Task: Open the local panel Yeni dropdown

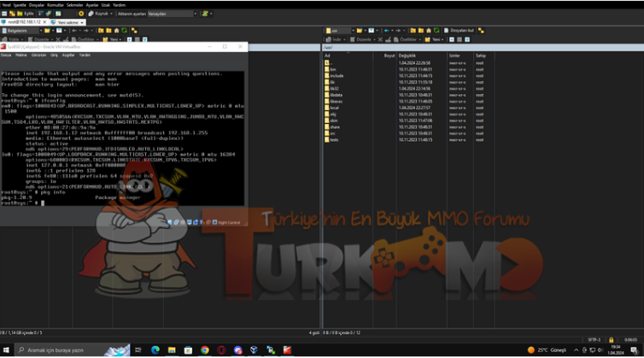Action: pyautogui.click(x=112, y=39)
